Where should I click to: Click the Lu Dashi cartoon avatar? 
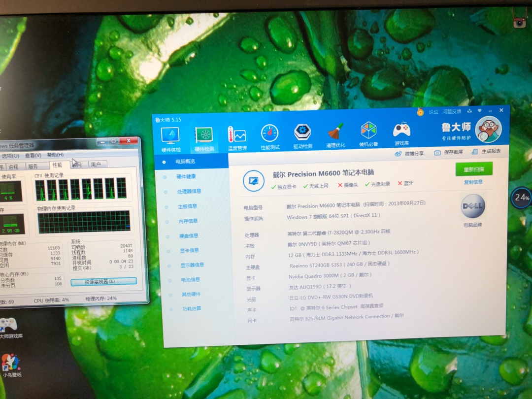488,129
